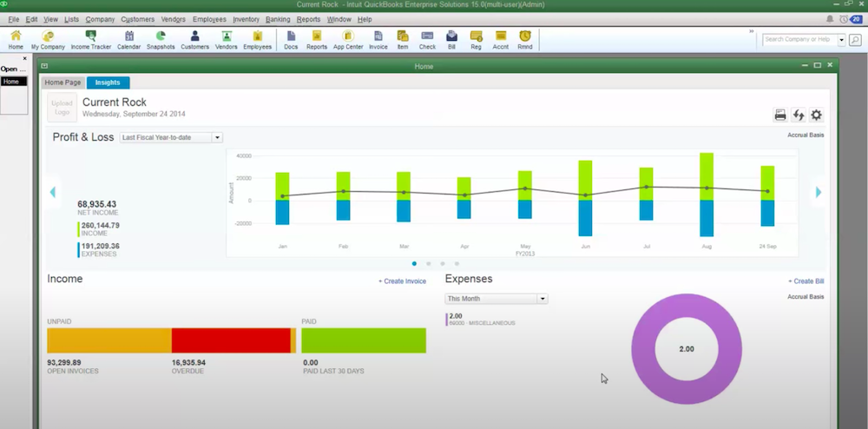Click the + Create Bill link

pos(806,281)
